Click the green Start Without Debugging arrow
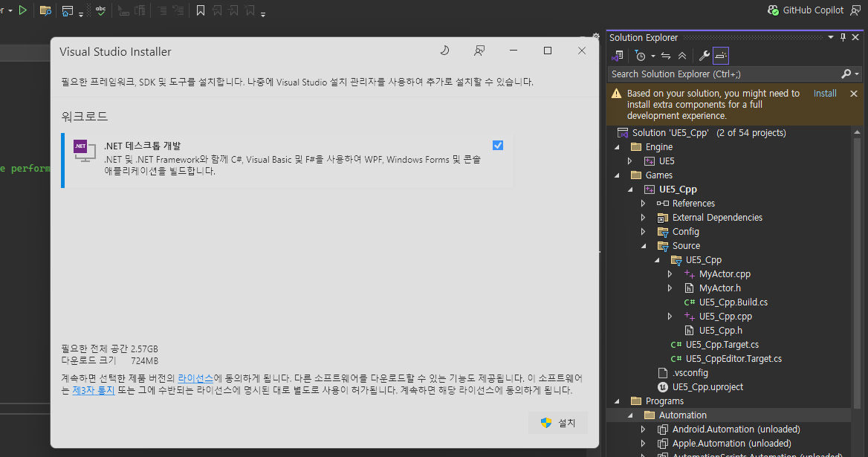The height and width of the screenshot is (457, 868). point(23,10)
